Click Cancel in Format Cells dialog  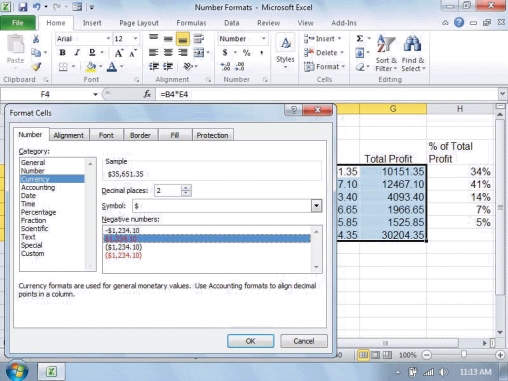[304, 341]
